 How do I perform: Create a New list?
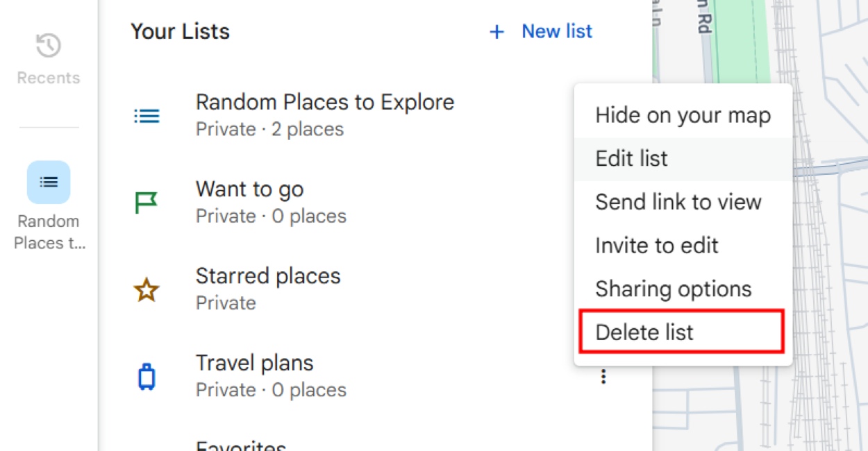tap(556, 31)
